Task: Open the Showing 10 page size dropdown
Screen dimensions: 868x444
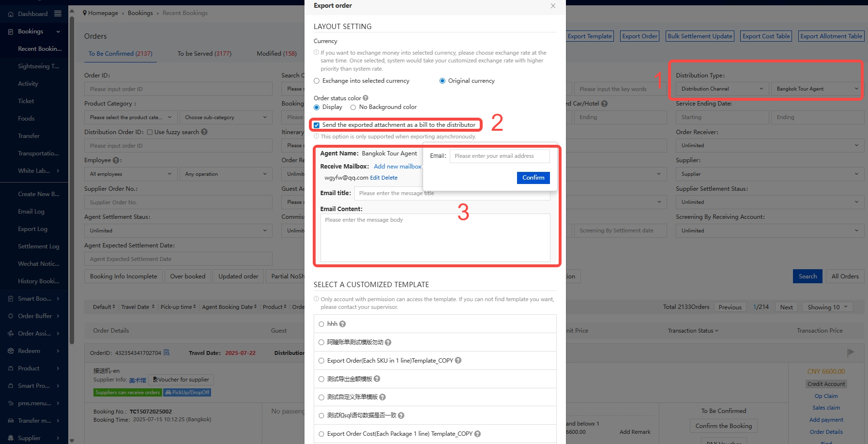Action: tap(827, 307)
